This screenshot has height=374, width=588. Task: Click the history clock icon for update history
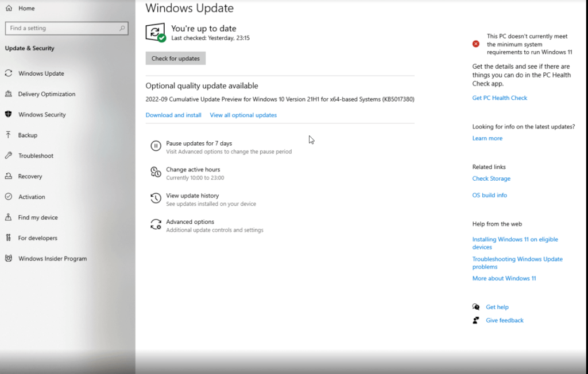tap(156, 198)
